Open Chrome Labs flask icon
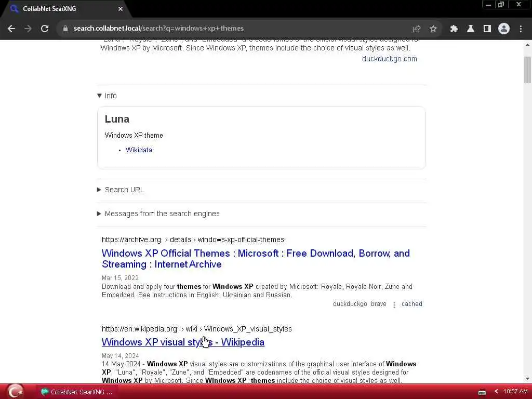 (470, 29)
